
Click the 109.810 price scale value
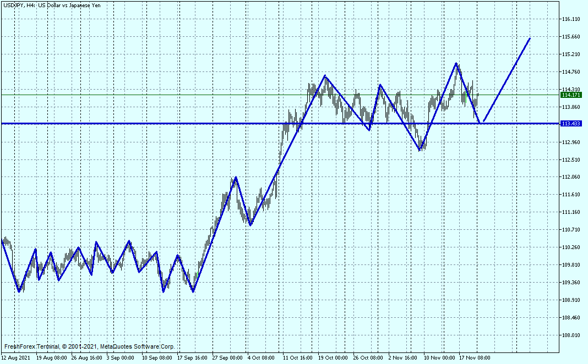pos(571,265)
